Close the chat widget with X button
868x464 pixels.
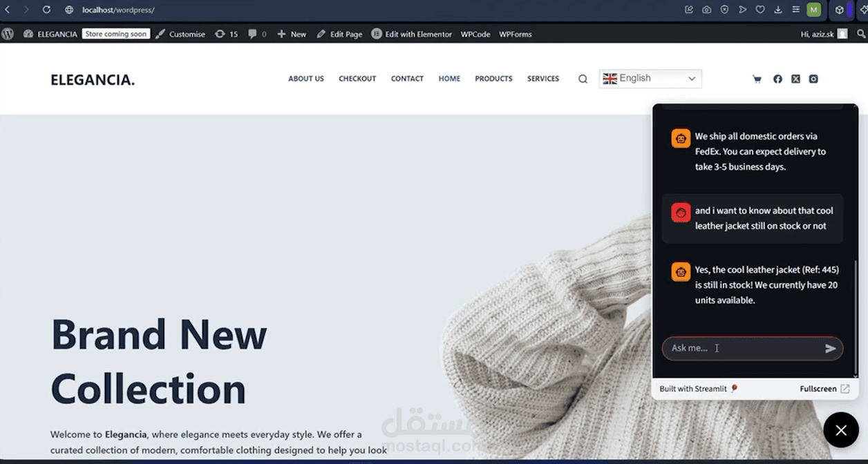[841, 430]
